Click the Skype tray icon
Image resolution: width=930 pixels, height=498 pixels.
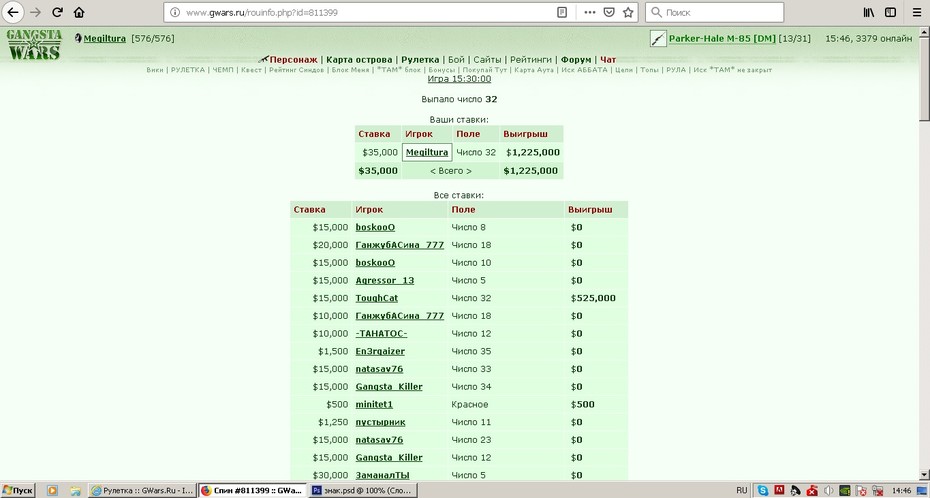[x=763, y=491]
